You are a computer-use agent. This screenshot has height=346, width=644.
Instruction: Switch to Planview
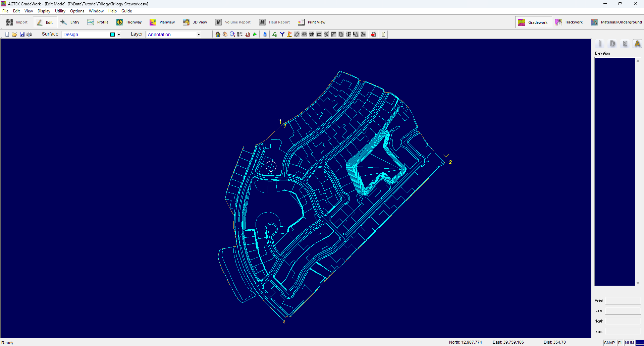click(162, 22)
